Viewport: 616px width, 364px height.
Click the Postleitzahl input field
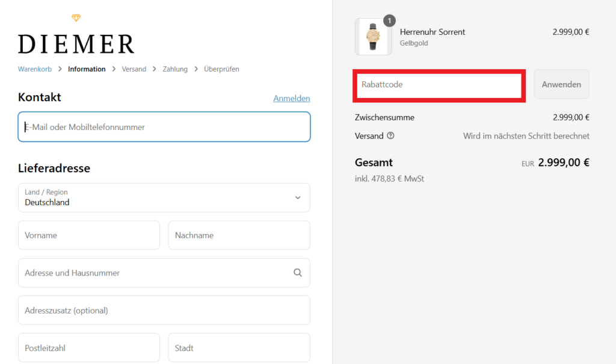coord(89,348)
